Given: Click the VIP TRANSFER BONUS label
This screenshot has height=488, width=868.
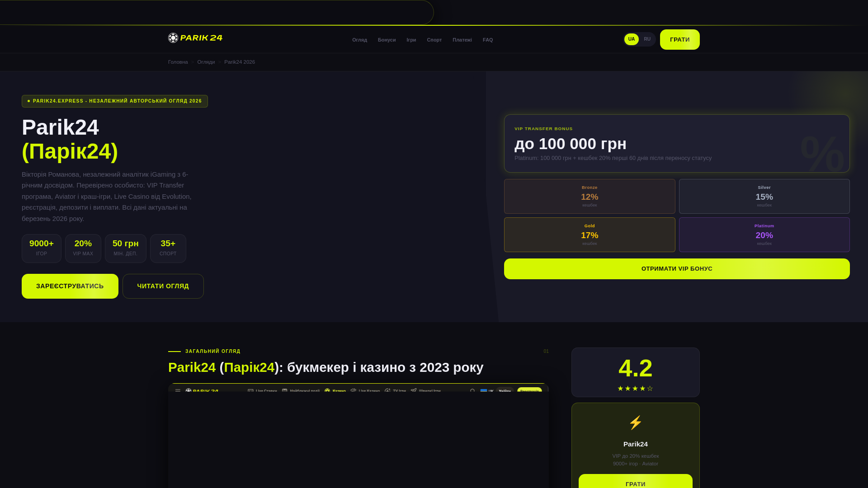Looking at the screenshot, I should (543, 129).
